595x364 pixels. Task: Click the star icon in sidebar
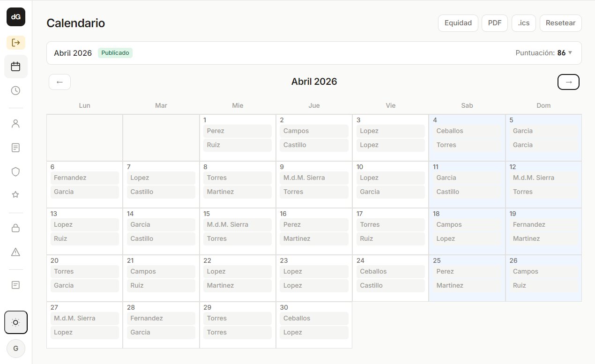click(x=16, y=195)
